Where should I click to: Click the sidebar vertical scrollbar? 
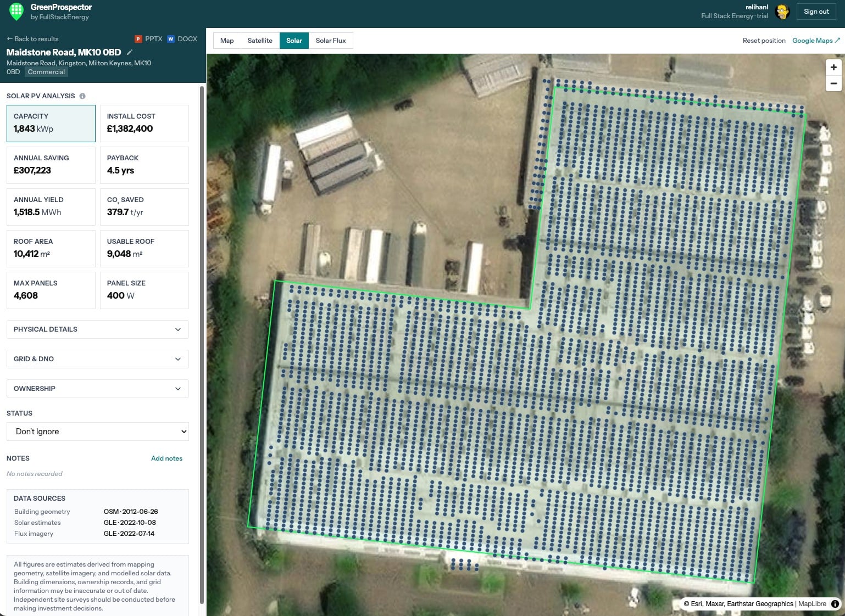(202, 344)
